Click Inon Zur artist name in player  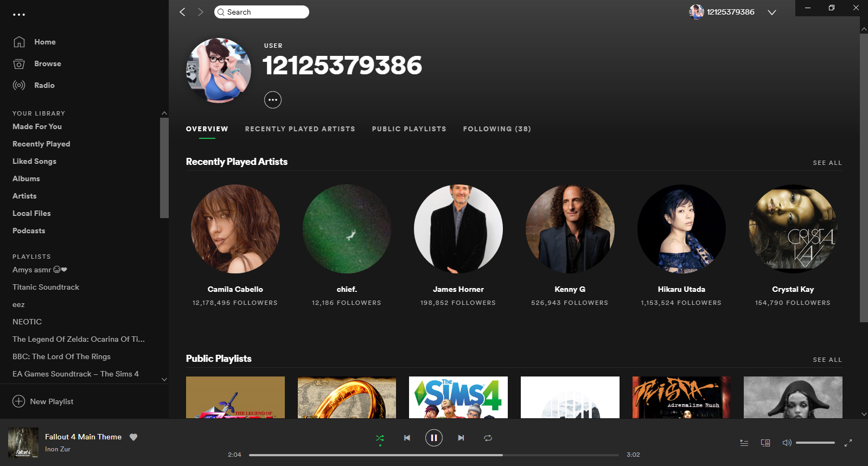[x=58, y=449]
